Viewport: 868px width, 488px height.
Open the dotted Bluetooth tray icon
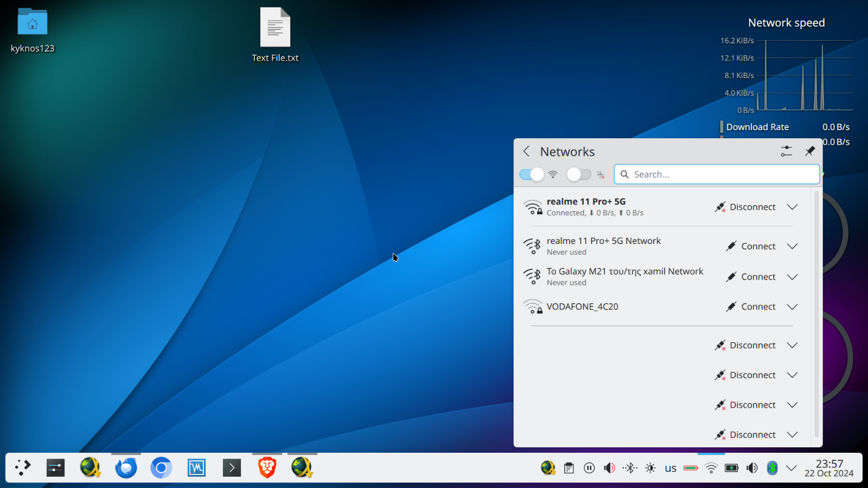pyautogui.click(x=630, y=468)
